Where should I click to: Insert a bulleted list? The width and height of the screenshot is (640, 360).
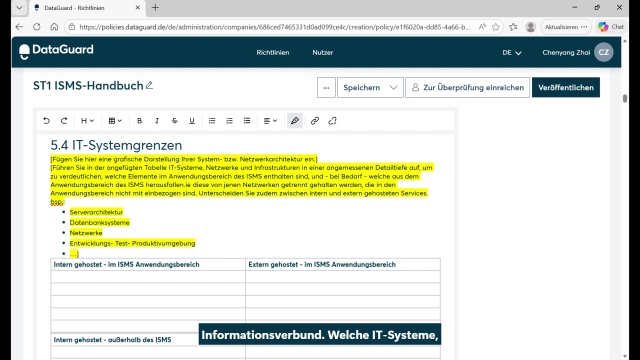click(212, 121)
